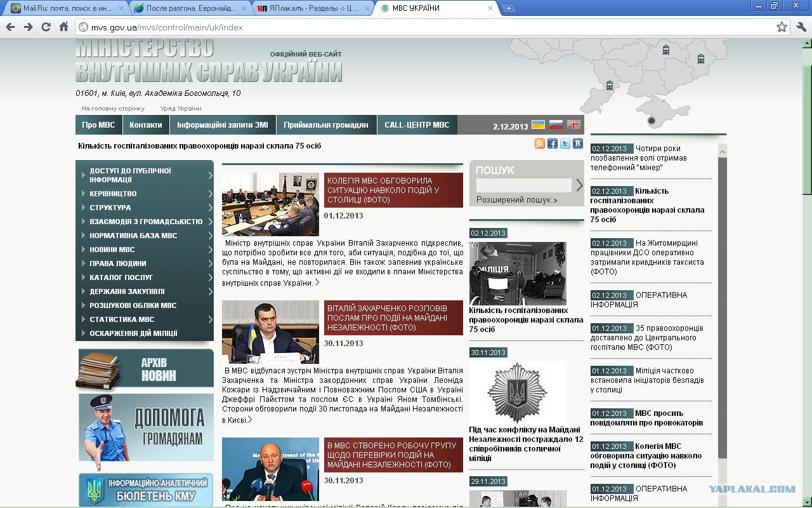Open 35 правоохоронців доставлено news item

647,338
